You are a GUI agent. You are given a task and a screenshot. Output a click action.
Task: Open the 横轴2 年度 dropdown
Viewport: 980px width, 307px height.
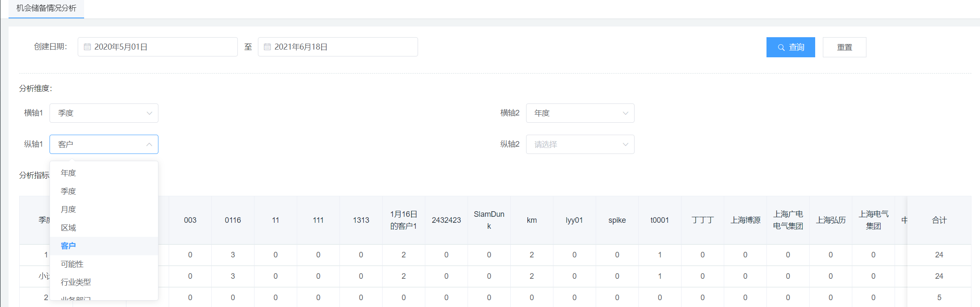click(x=580, y=113)
